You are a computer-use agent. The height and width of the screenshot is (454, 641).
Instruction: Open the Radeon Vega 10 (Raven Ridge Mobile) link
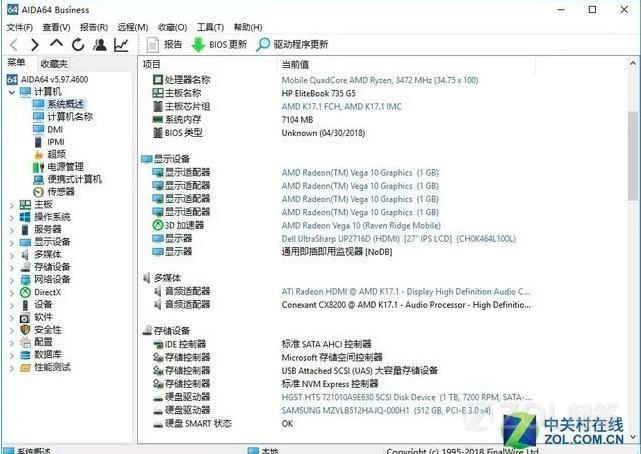click(361, 226)
